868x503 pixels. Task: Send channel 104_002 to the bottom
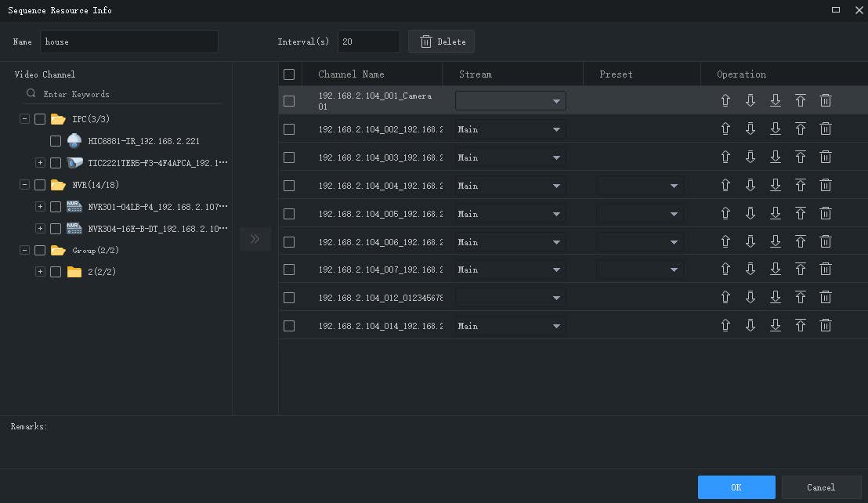point(775,129)
